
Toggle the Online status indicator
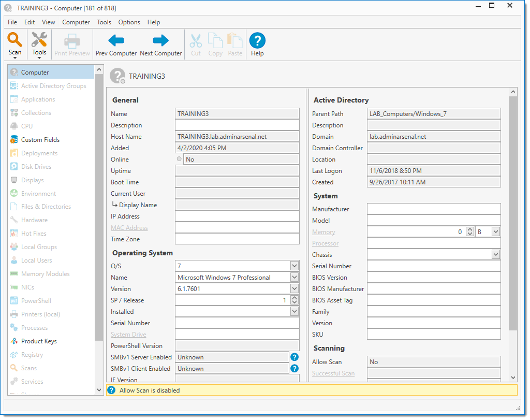[x=180, y=160]
